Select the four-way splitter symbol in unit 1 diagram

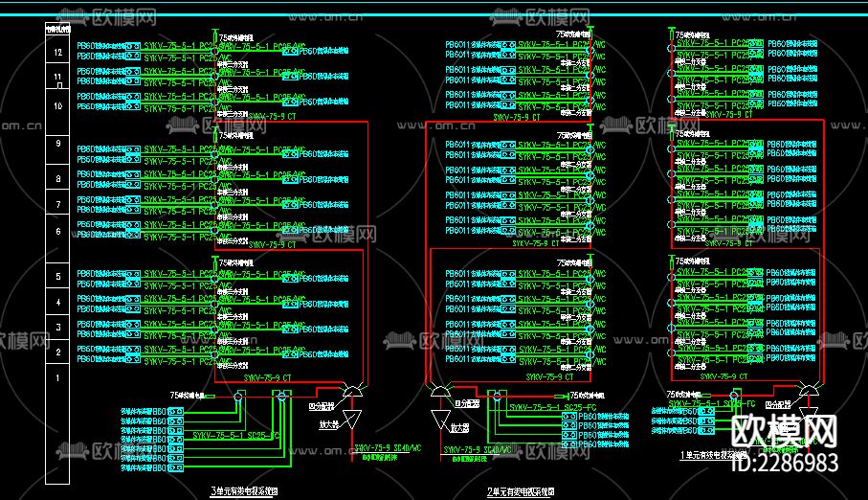(809, 390)
